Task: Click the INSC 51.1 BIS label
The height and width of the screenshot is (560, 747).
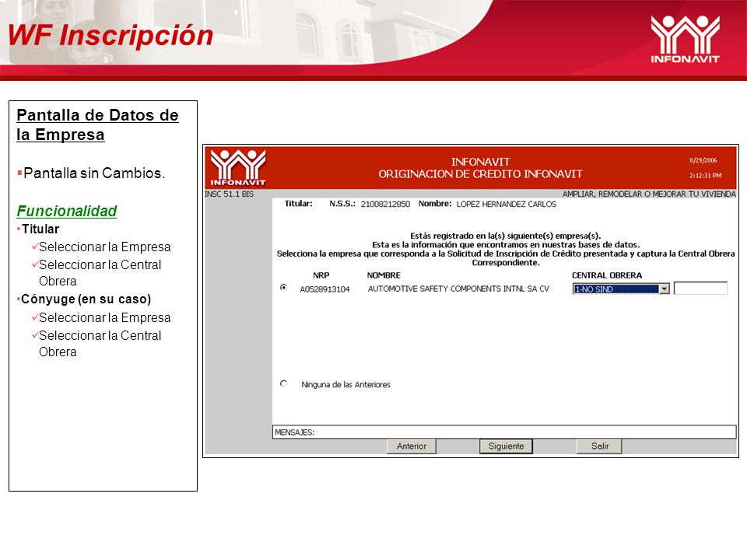Action: tap(229, 194)
